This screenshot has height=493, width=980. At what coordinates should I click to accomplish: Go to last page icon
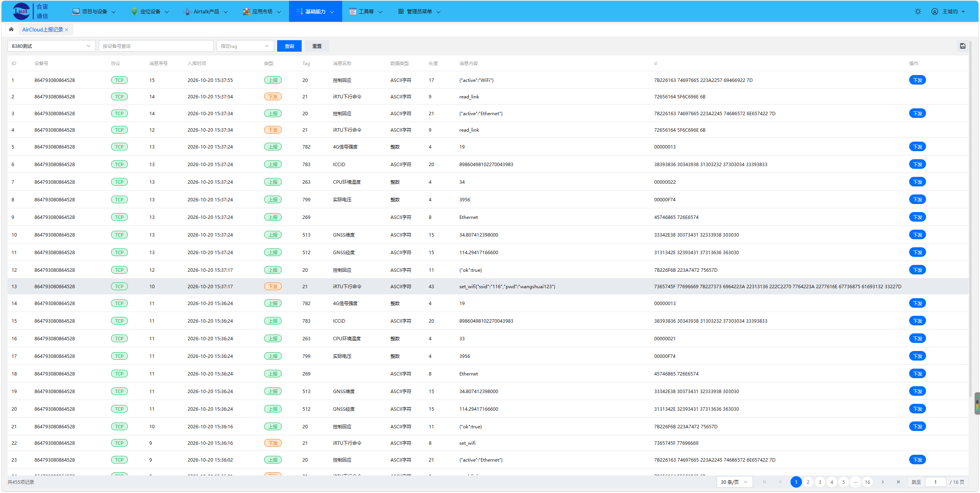tap(898, 482)
